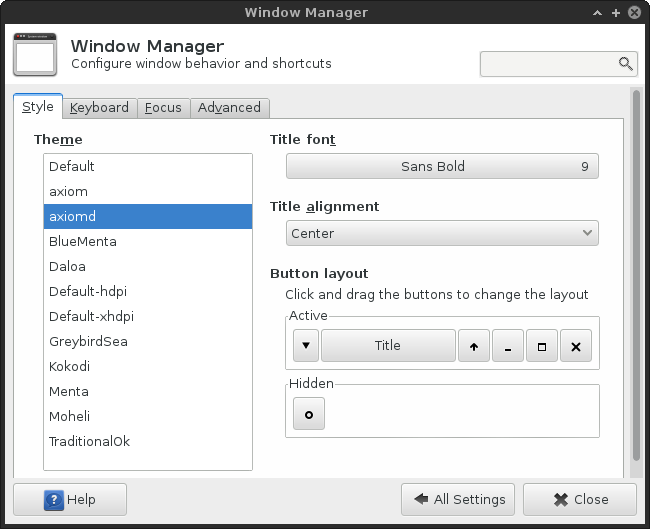Switch to the Keyboard tab
The width and height of the screenshot is (650, 529).
pyautogui.click(x=99, y=108)
